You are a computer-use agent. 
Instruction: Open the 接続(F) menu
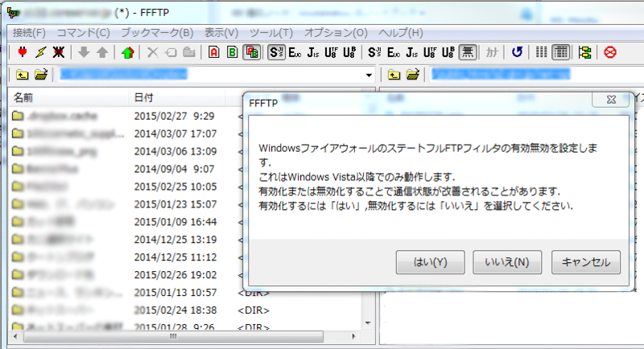pos(29,32)
